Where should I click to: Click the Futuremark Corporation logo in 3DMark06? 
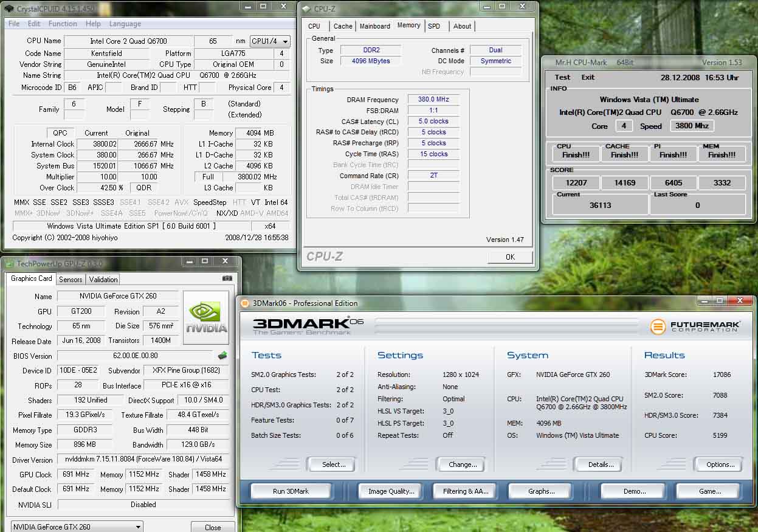(x=695, y=327)
